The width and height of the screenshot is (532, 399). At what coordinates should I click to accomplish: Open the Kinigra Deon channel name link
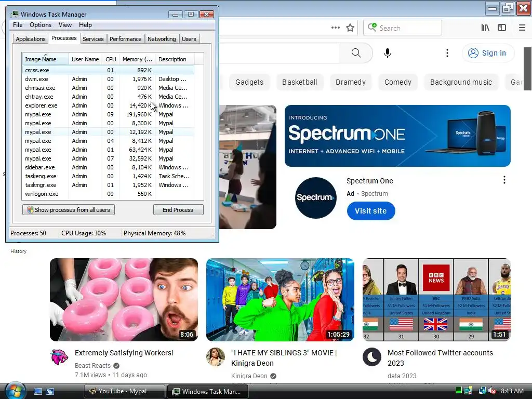(x=249, y=376)
